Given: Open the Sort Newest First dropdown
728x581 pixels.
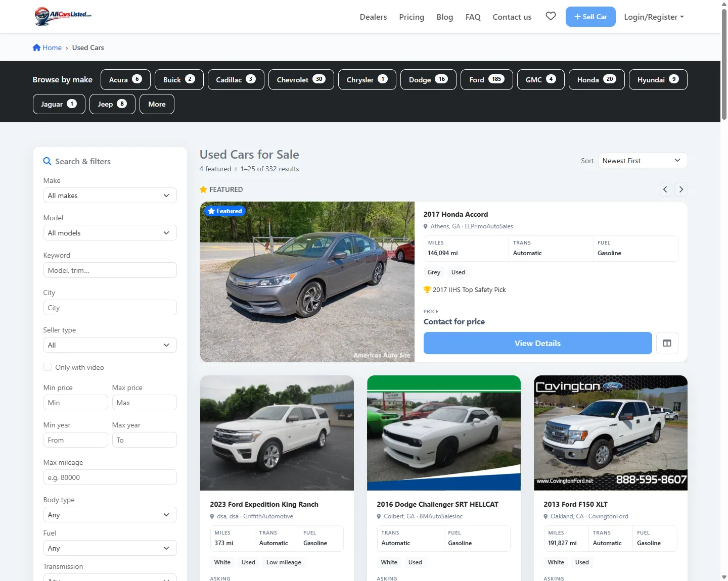Looking at the screenshot, I should click(x=643, y=161).
